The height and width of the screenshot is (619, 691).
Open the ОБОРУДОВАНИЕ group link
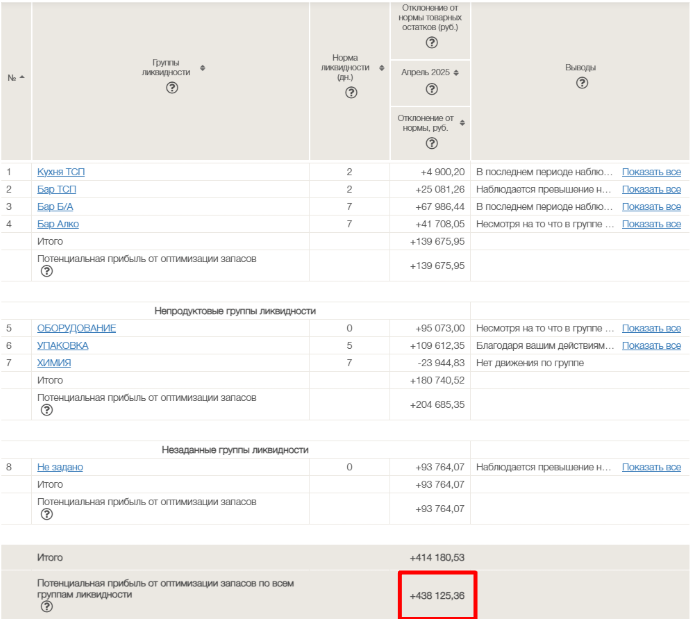pyautogui.click(x=76, y=328)
